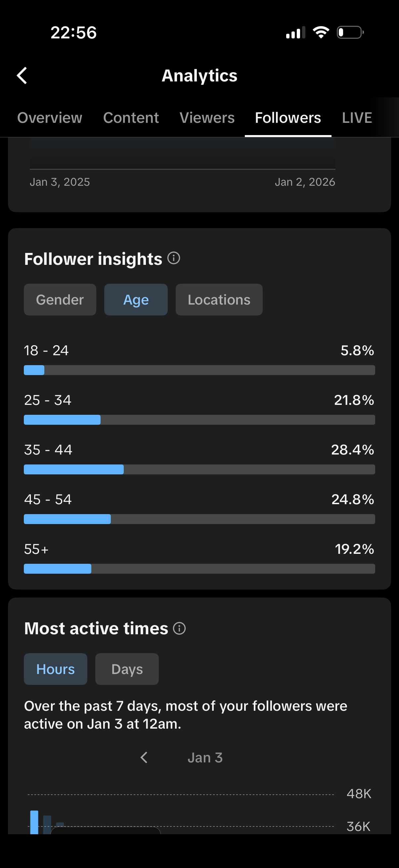Image resolution: width=399 pixels, height=868 pixels.
Task: Show Gender follower insights
Action: (60, 300)
